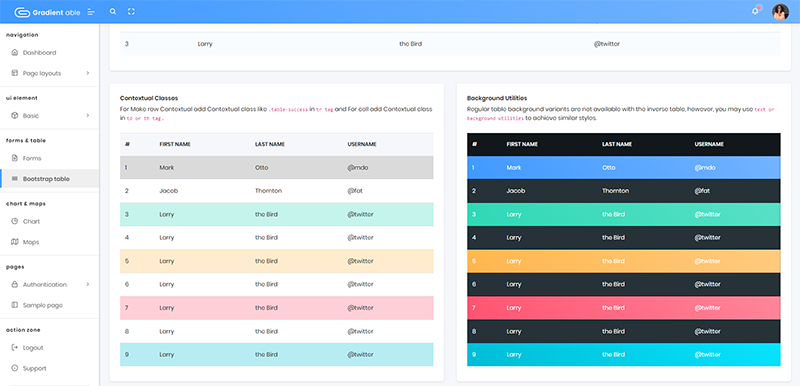The height and width of the screenshot is (386, 800).
Task: Click @fat in the Background Utilities table
Action: pos(702,191)
